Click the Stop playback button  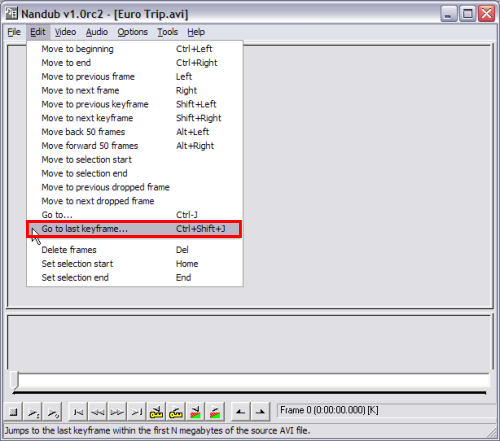[14, 412]
